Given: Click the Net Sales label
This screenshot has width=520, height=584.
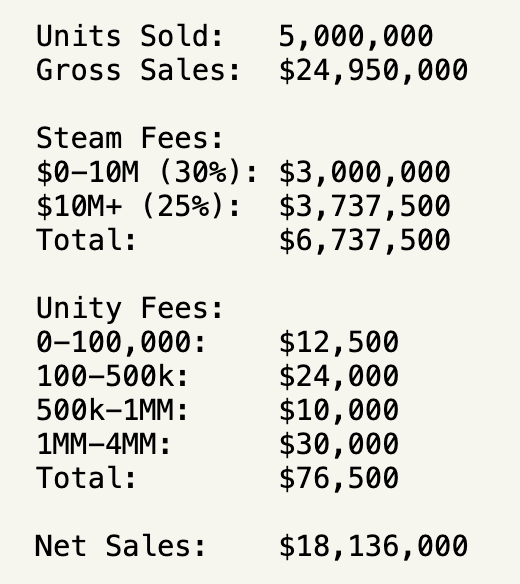Looking at the screenshot, I should point(120,546).
